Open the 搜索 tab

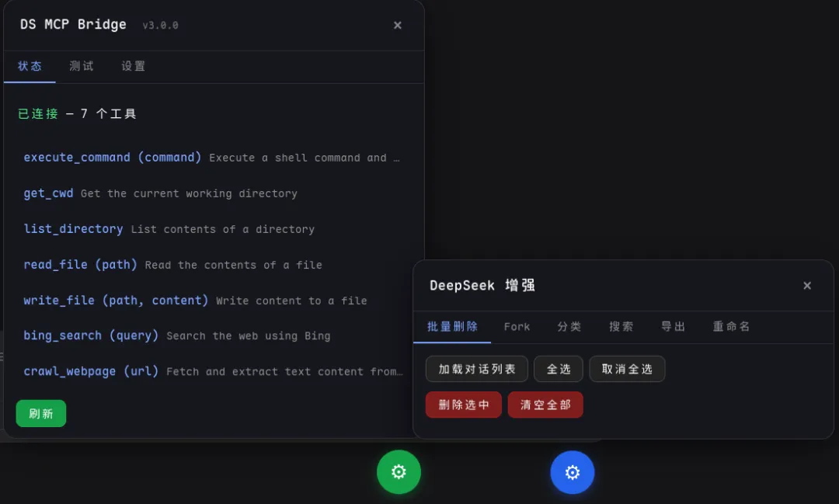coord(621,326)
